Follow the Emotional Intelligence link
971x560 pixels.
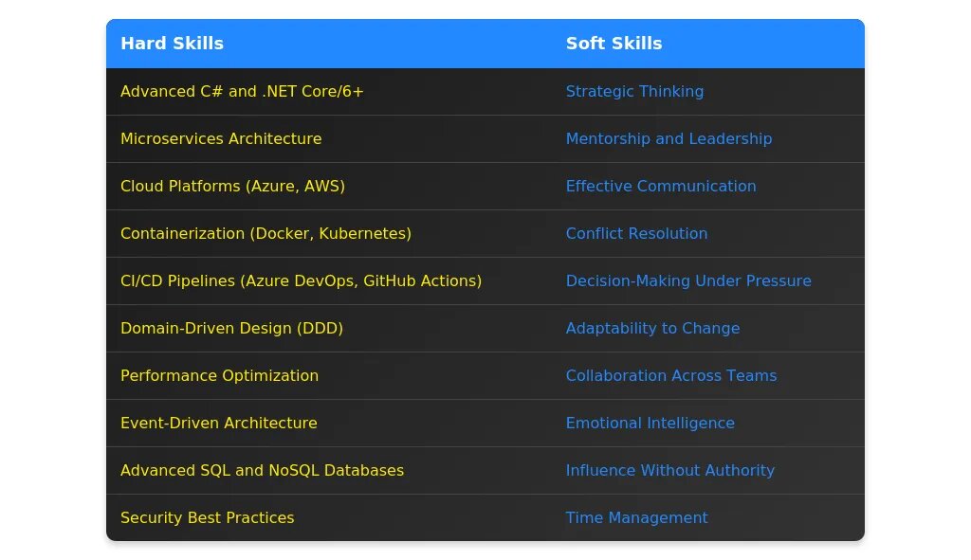650,424
